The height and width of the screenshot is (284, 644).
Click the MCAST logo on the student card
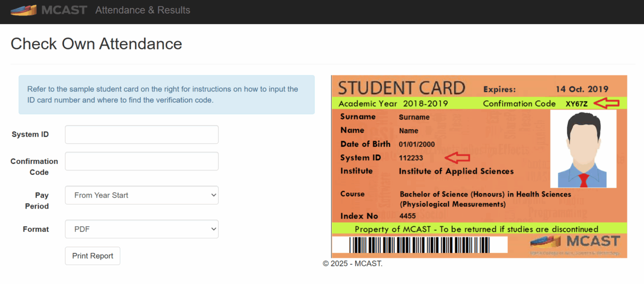point(575,243)
